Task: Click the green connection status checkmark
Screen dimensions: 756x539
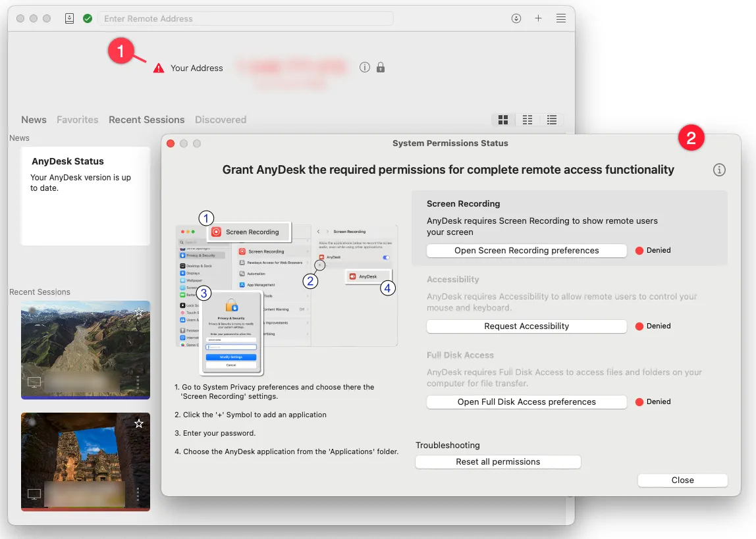Action: coord(87,18)
